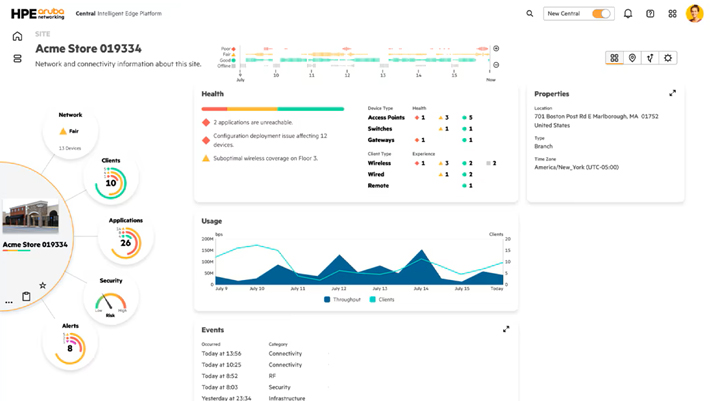The width and height of the screenshot is (710, 401).
Task: Switch to the dashboard summary view tab
Action: point(614,58)
